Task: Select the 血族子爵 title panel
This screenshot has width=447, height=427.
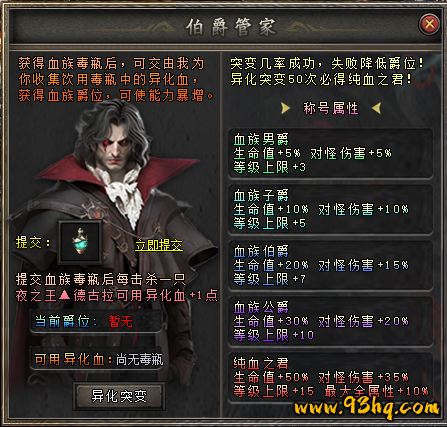Action: point(330,210)
